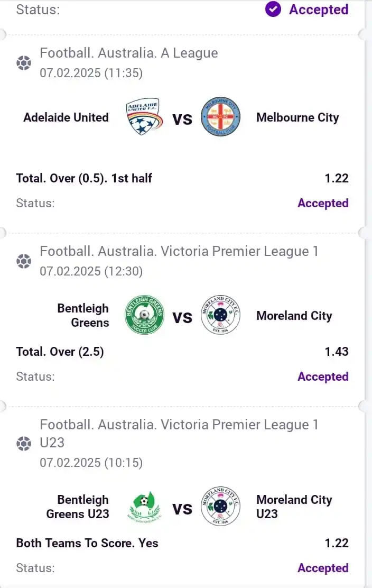372x588 pixels.
Task: Click the Adelaide United club logo
Action: 143,117
